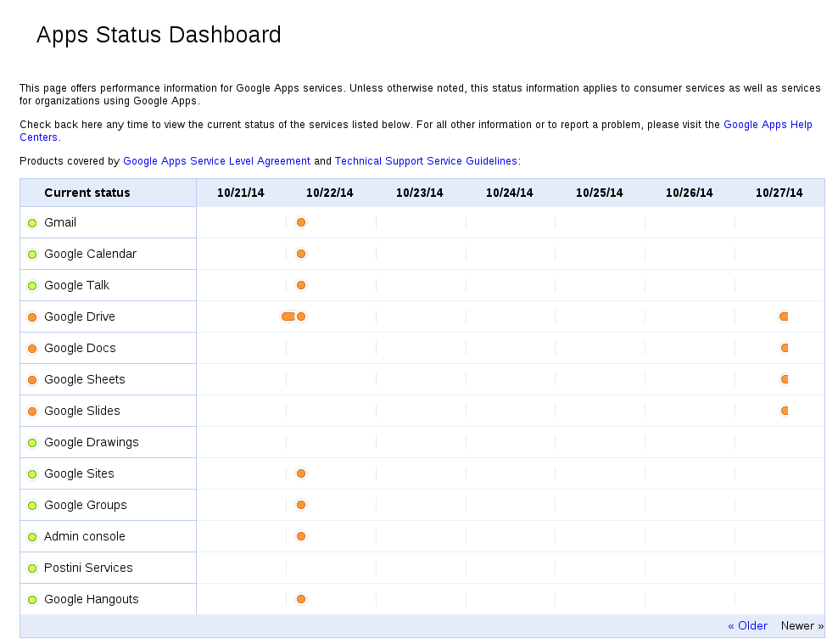838x644 pixels.
Task: Click Admin console's green current status icon
Action: click(32, 537)
